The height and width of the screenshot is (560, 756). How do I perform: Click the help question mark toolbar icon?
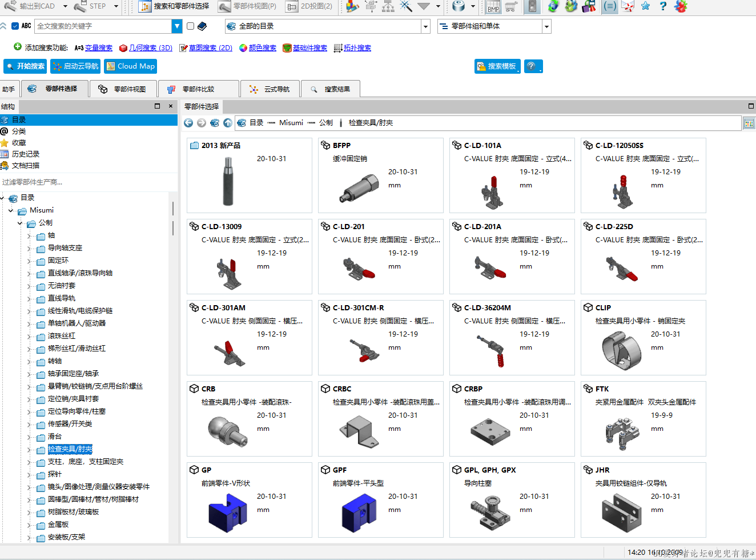662,6
